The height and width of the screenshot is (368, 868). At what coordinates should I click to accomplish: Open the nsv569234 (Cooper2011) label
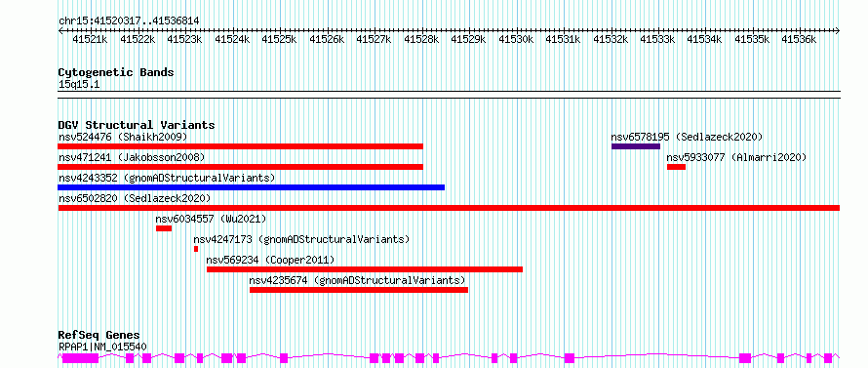[x=271, y=260]
